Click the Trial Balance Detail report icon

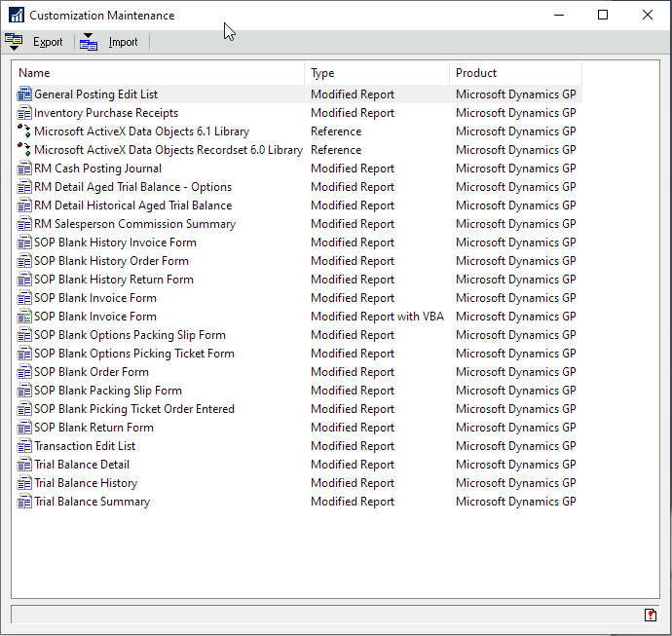[x=24, y=465]
